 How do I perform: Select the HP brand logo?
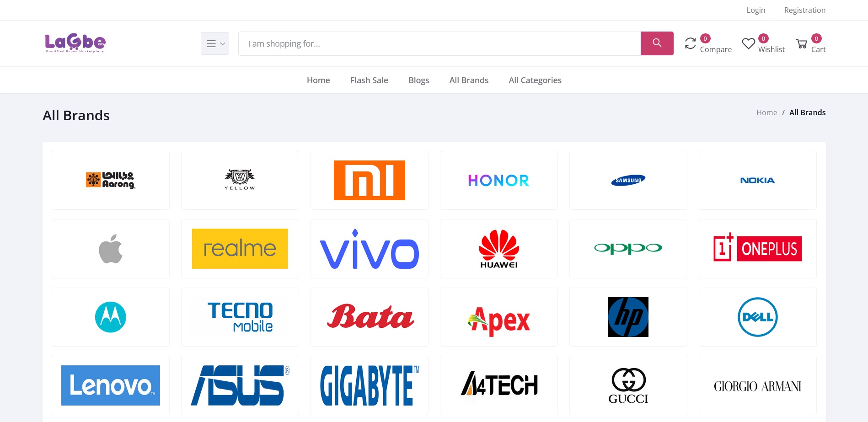tap(628, 317)
